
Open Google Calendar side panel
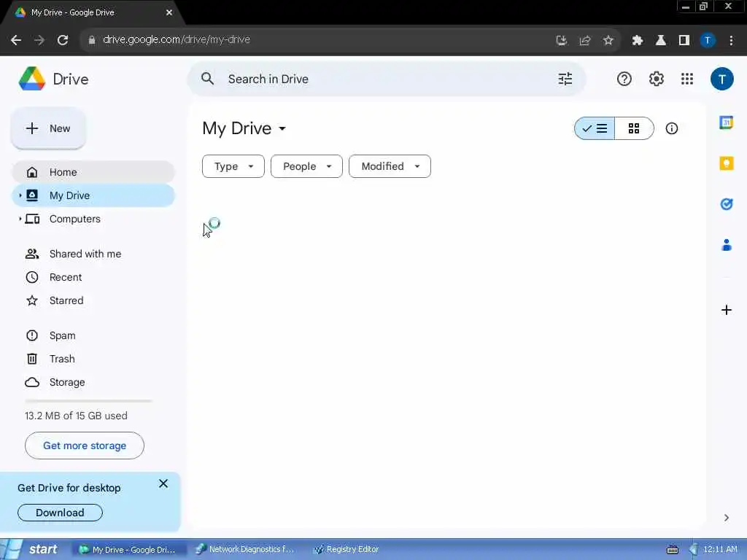[726, 122]
